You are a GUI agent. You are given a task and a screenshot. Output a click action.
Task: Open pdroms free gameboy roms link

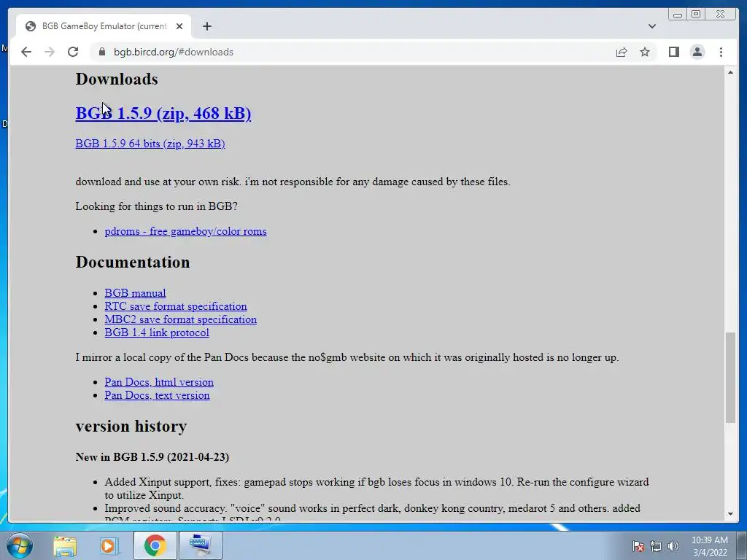(x=185, y=231)
